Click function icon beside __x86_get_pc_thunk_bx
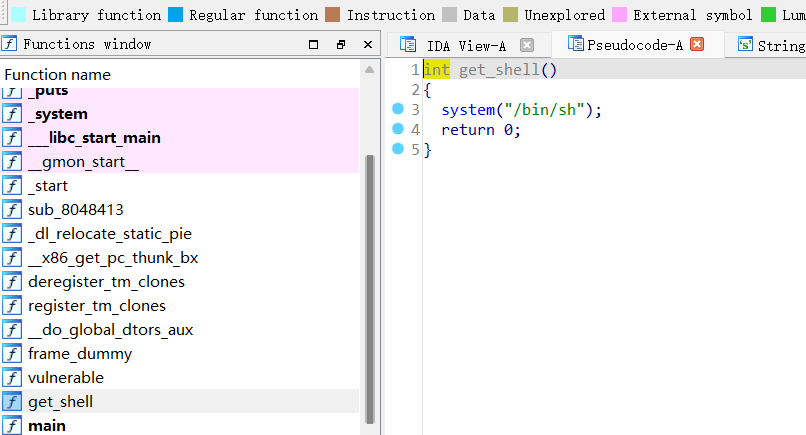The image size is (806, 435). 12,258
